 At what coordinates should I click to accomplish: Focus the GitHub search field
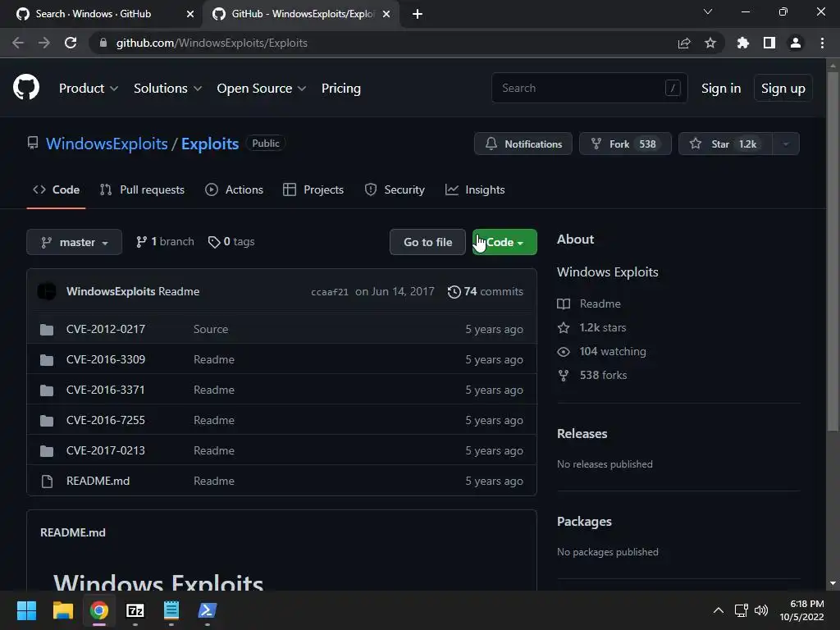point(589,88)
